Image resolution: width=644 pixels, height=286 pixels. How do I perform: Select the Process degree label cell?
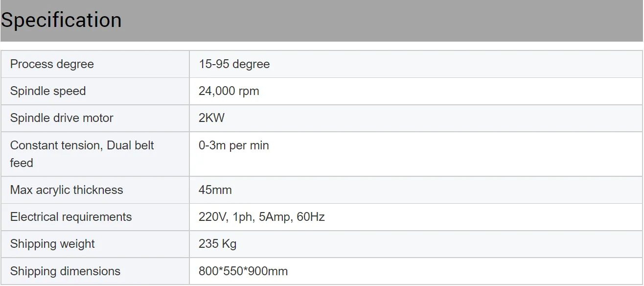(x=52, y=64)
